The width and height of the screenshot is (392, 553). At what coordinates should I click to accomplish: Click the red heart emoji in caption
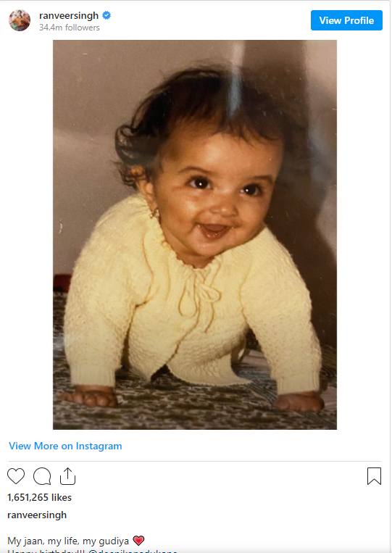[138, 540]
